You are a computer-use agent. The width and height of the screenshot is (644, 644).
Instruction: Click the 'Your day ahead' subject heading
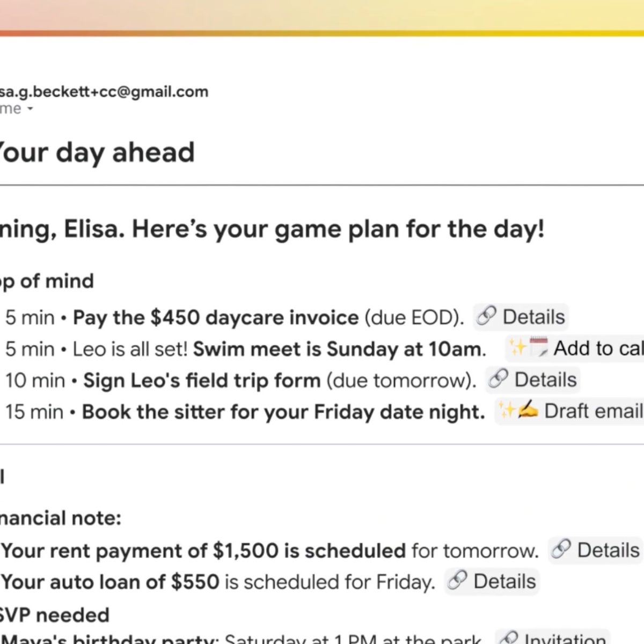point(97,152)
